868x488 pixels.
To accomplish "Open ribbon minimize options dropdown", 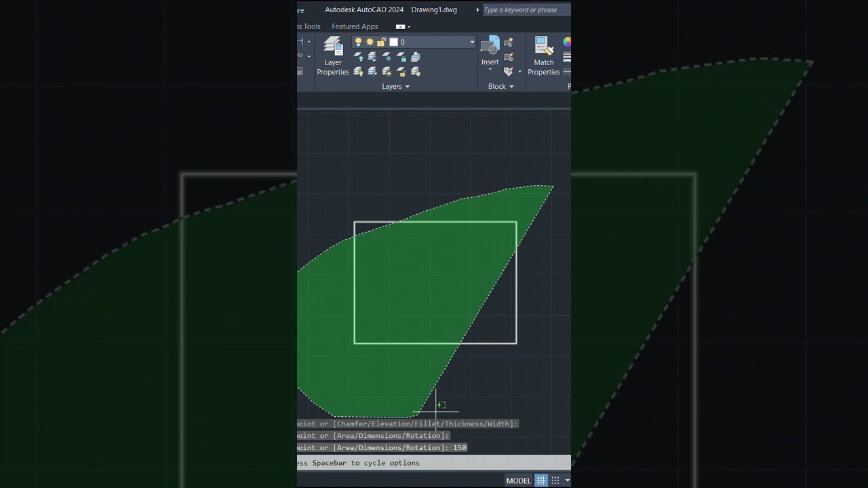I will point(409,27).
